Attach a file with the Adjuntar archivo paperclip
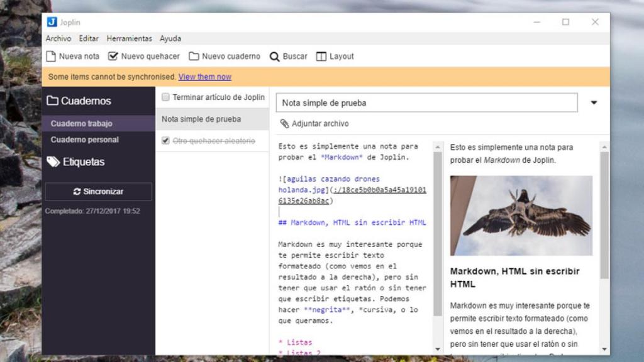The height and width of the screenshot is (362, 644). [284, 123]
